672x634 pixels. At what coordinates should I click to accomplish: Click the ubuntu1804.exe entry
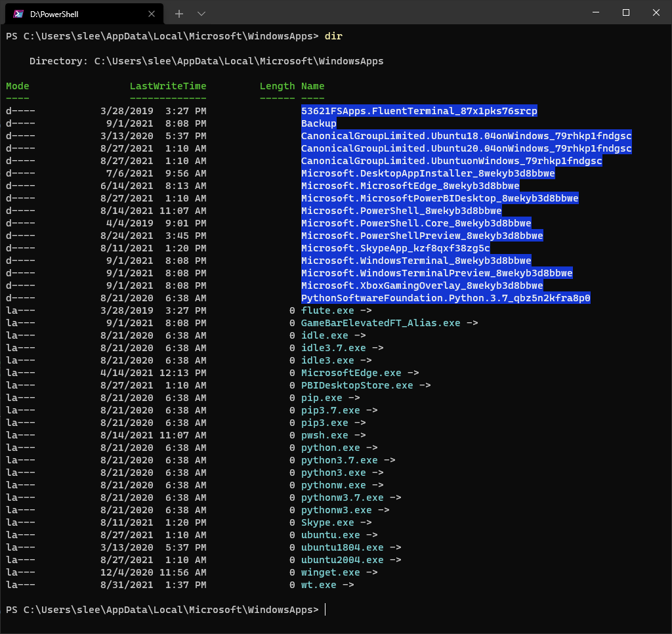pos(343,547)
